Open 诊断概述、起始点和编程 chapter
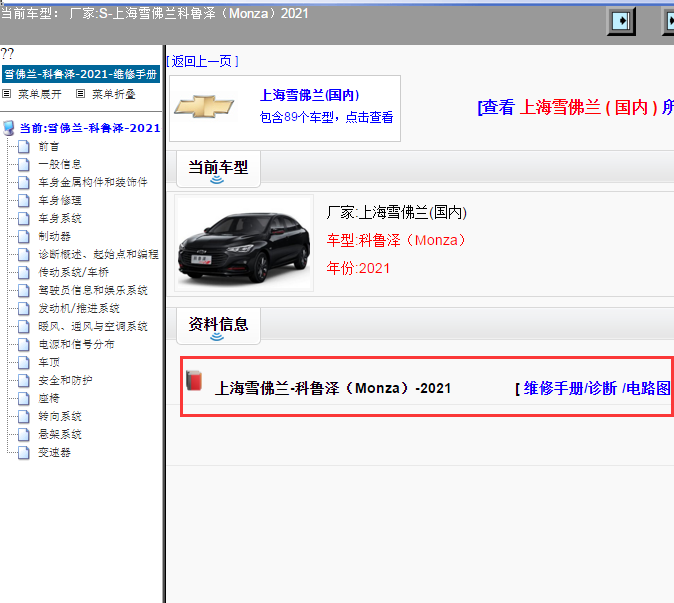This screenshot has height=603, width=674. tap(98, 255)
